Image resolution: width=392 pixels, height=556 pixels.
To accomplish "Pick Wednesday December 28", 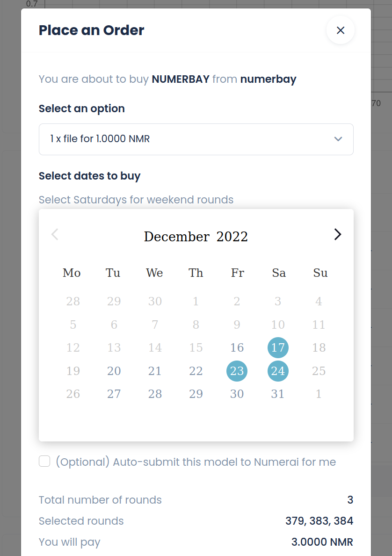I will point(155,394).
